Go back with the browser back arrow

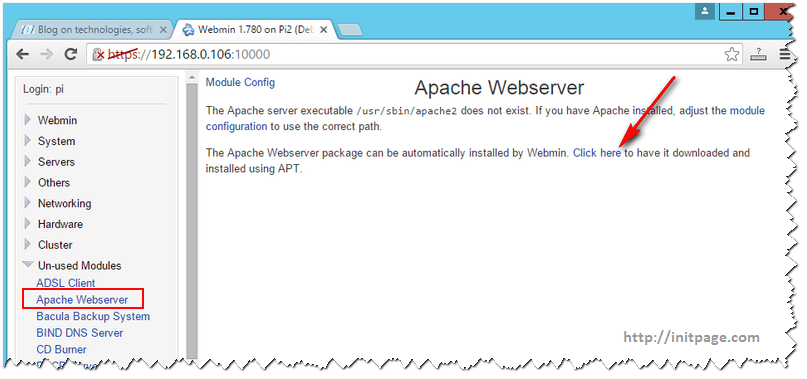click(22, 54)
